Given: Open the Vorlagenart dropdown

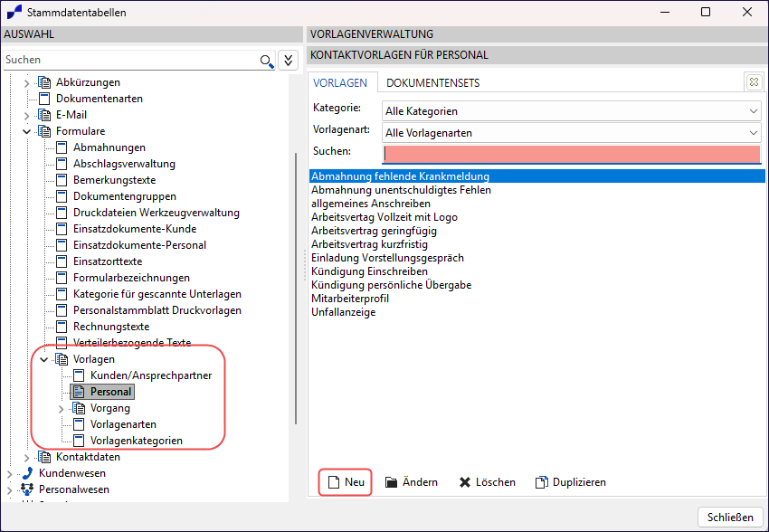Looking at the screenshot, I should [x=572, y=132].
